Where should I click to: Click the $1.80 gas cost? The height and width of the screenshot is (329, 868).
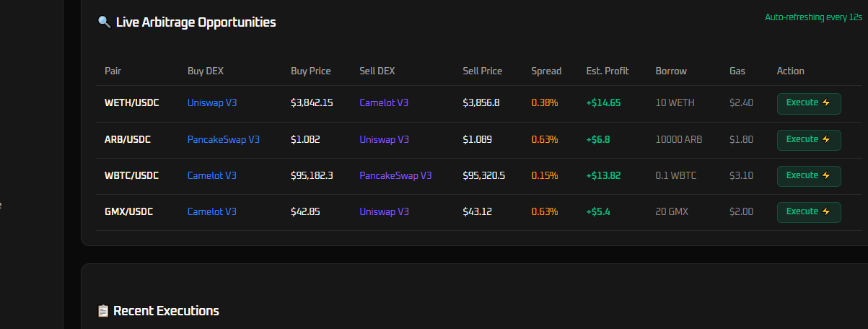pos(742,139)
